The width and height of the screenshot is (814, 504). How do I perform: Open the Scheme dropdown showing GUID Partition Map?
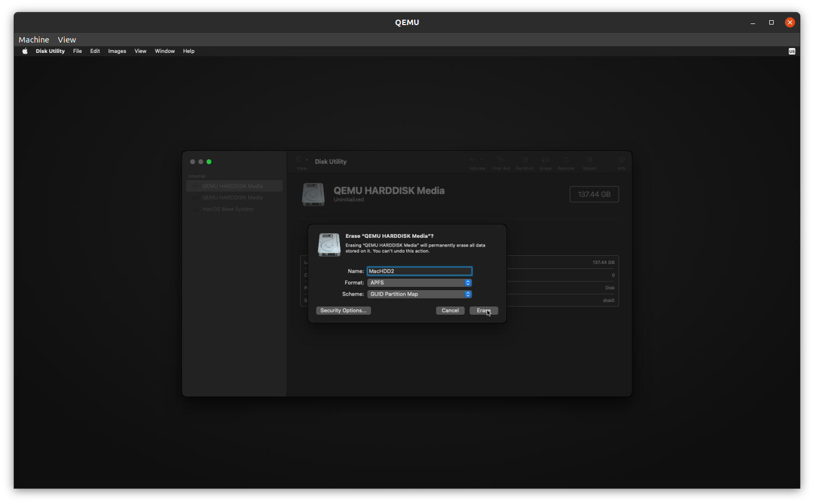pyautogui.click(x=419, y=294)
